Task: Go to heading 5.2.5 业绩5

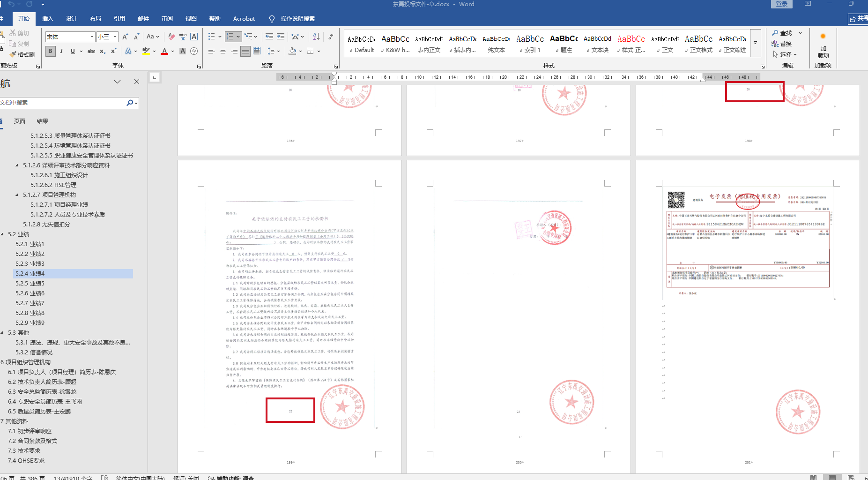Action: click(x=30, y=284)
